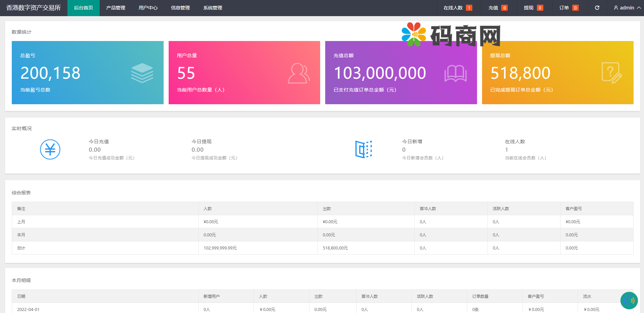View 在线人数 counter in top bar
The image size is (644, 313).
pyautogui.click(x=457, y=8)
